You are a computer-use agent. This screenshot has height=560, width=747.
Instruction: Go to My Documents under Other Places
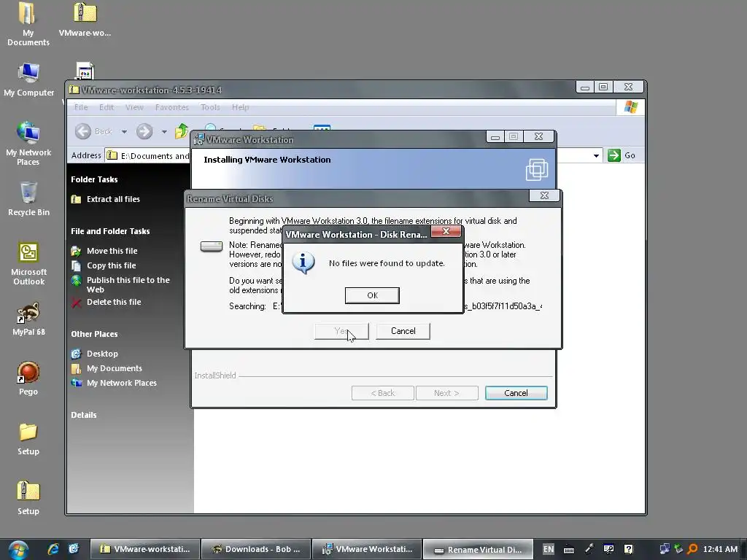coord(114,368)
